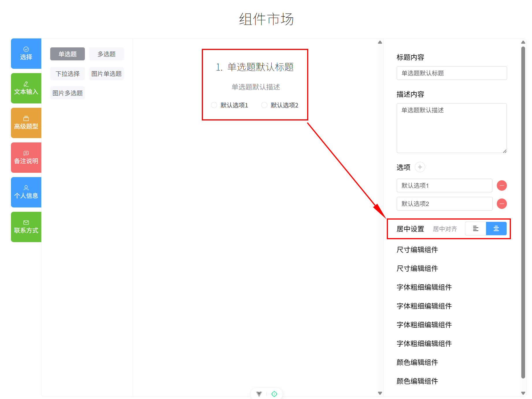This screenshot has height=399, width=532.
Task: Switch to center-align layout icon
Action: click(x=496, y=229)
